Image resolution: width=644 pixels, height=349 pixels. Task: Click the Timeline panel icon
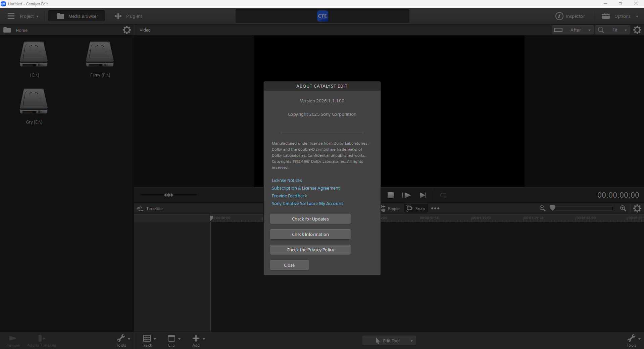140,208
